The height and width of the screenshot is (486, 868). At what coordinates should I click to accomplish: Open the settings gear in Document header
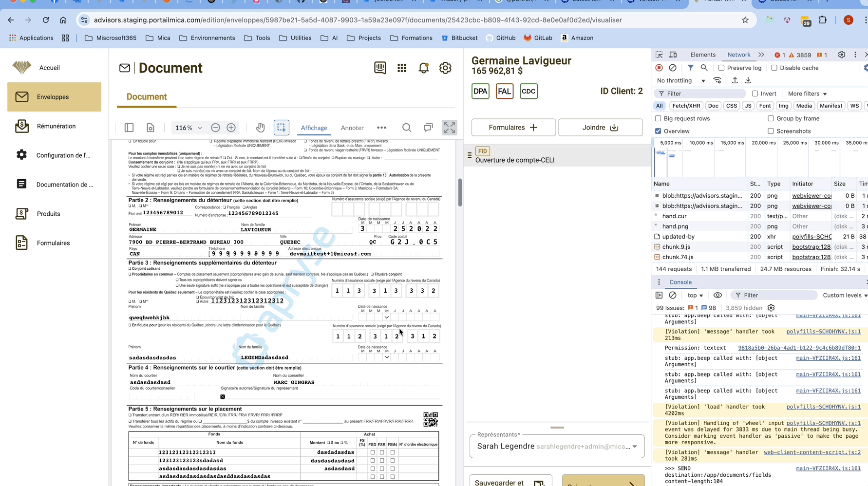pos(445,68)
